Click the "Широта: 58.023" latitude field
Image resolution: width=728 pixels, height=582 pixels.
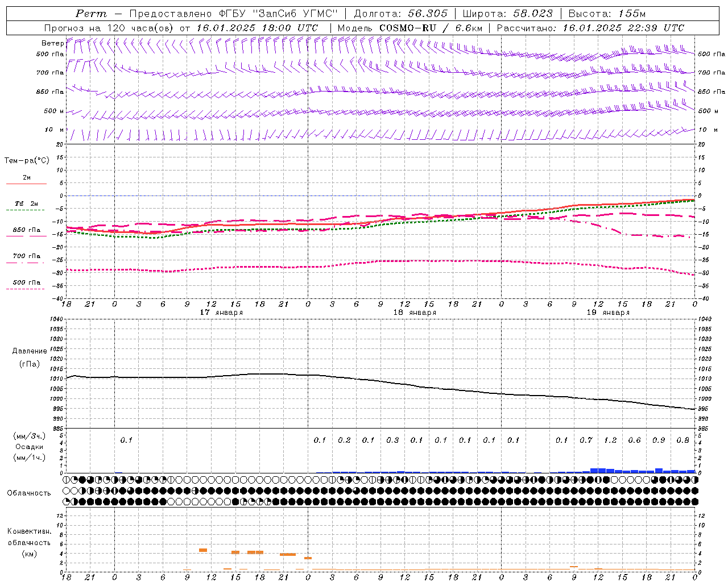coord(507,14)
